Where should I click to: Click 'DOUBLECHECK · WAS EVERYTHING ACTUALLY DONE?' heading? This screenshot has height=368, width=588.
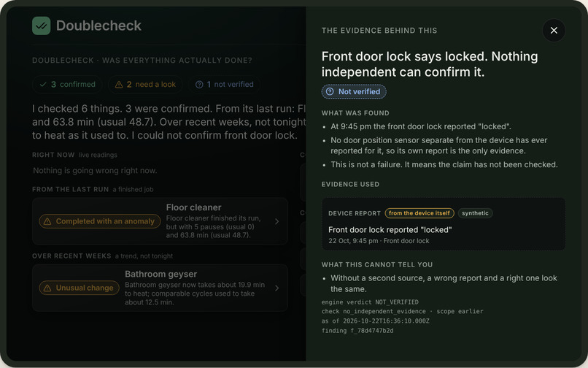pyautogui.click(x=142, y=61)
